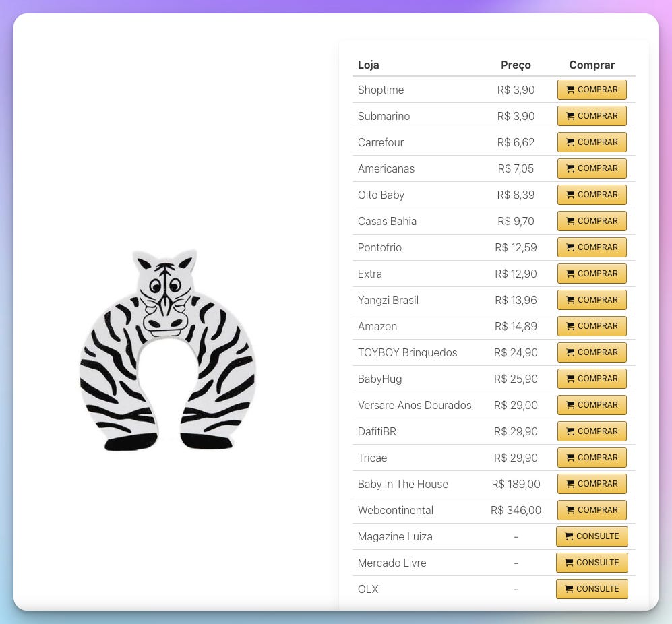Click the Baby In The House name
This screenshot has height=624, width=672.
403,484
